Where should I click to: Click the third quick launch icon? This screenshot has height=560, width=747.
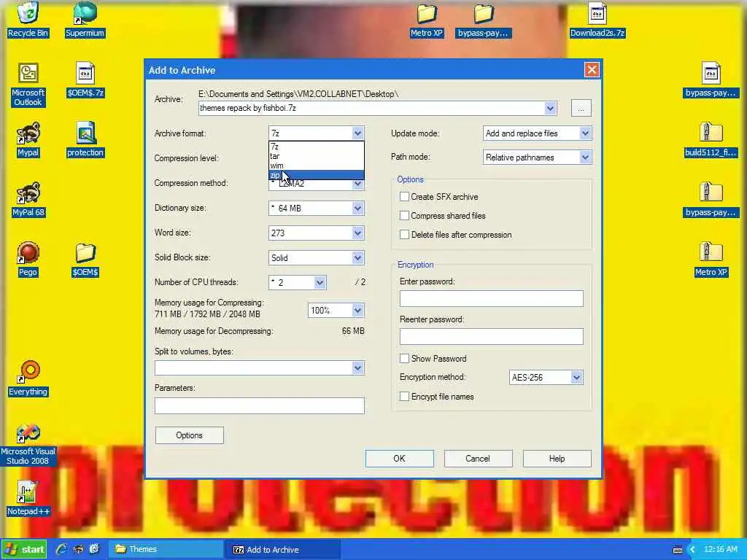point(94,549)
